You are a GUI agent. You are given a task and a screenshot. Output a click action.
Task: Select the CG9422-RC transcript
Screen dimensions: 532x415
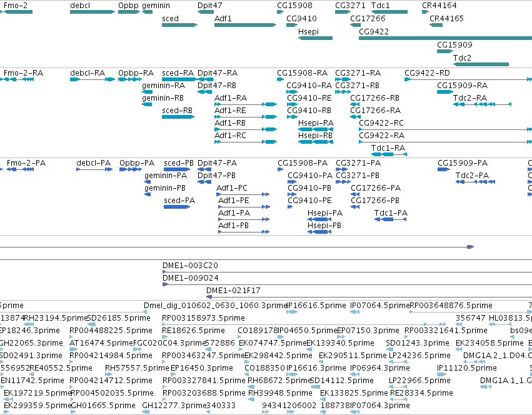(x=446, y=129)
